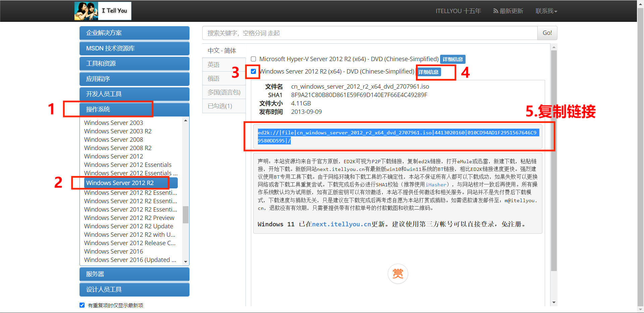This screenshot has width=644, height=313.
Task: Toggle 详细信息 for Windows Server 2012 R2 DVD
Action: click(x=428, y=72)
